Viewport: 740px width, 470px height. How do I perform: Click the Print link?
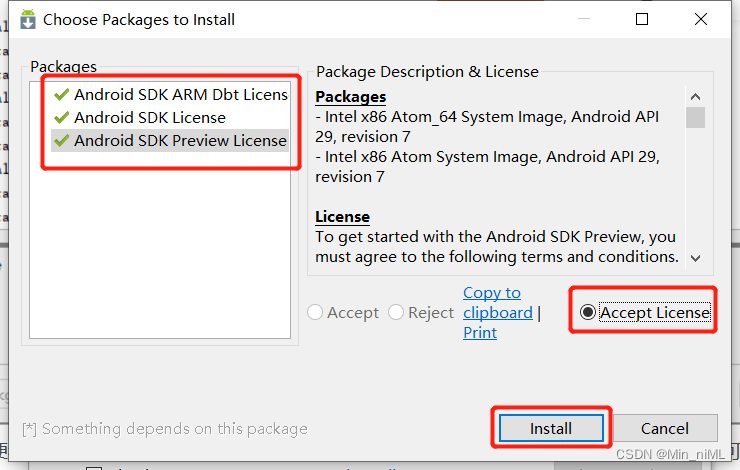coord(480,333)
